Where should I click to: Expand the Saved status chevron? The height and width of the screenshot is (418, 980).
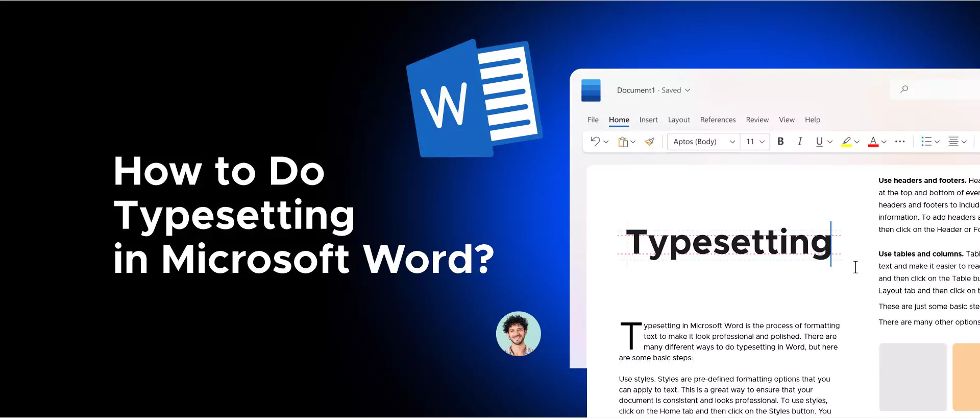[x=688, y=90]
